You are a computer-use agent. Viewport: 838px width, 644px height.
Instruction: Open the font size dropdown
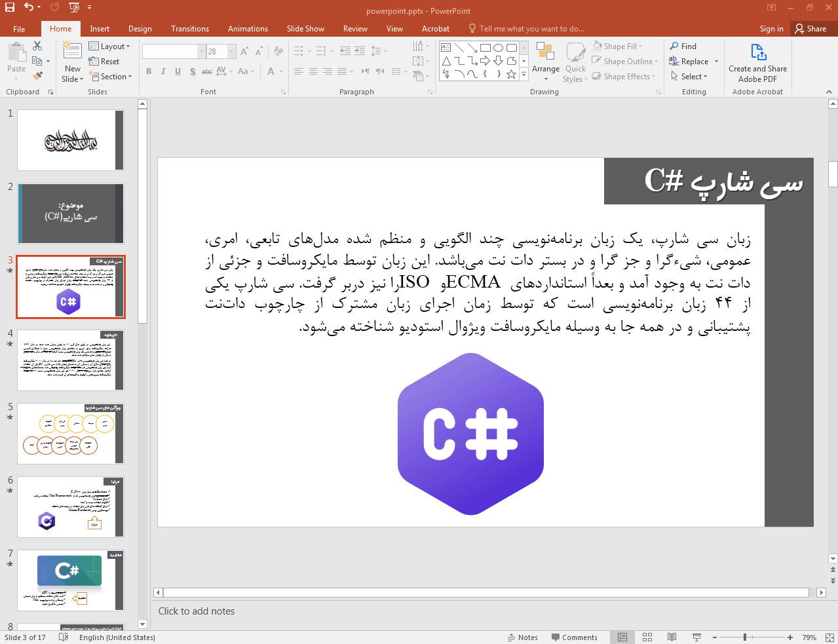coord(232,52)
